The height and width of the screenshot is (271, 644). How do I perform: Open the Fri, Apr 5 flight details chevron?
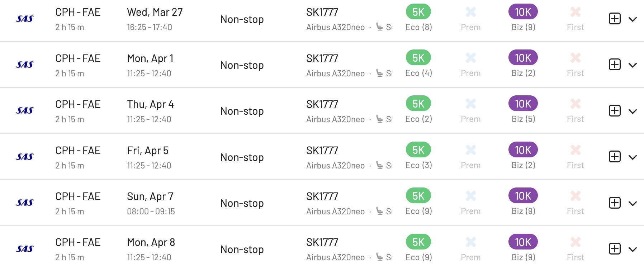point(633,157)
